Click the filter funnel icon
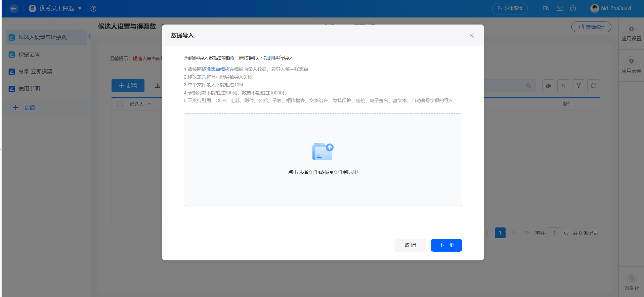Screen dimensions: 644x297 click(x=578, y=86)
